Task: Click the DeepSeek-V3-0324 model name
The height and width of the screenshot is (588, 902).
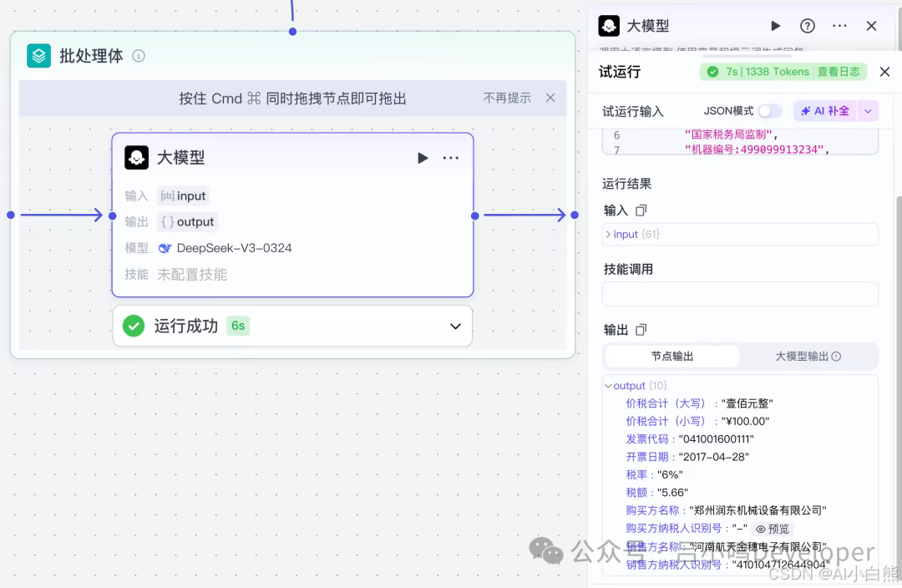Action: pyautogui.click(x=234, y=248)
